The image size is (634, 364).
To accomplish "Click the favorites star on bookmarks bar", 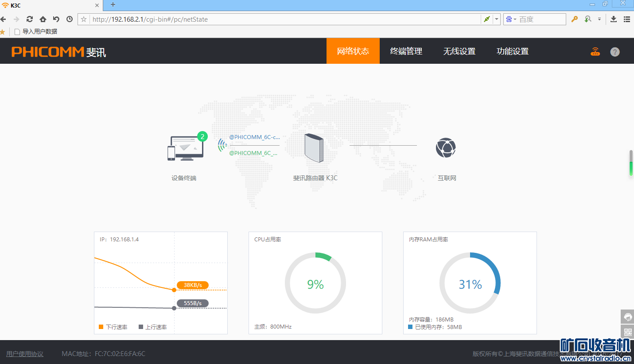I will click(3, 32).
